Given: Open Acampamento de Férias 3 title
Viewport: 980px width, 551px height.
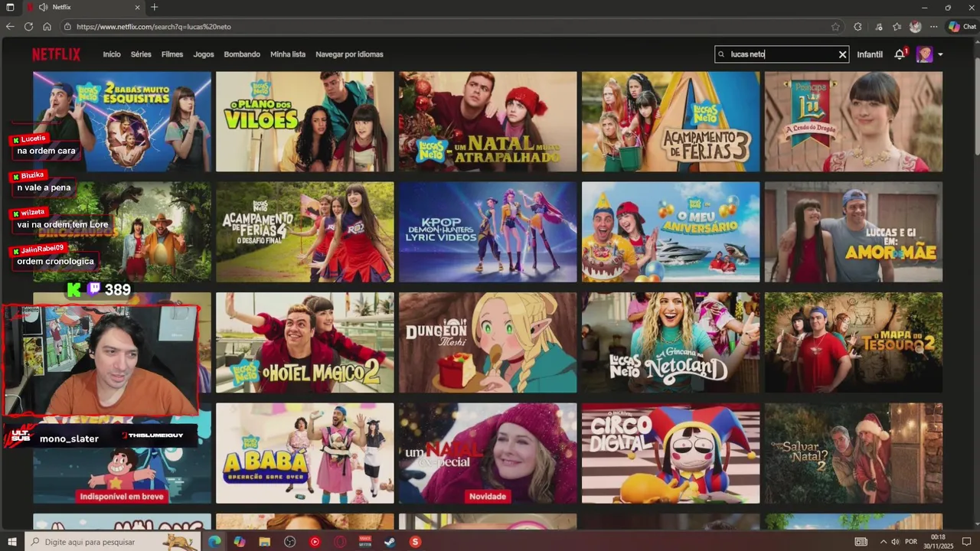Looking at the screenshot, I should [x=671, y=122].
